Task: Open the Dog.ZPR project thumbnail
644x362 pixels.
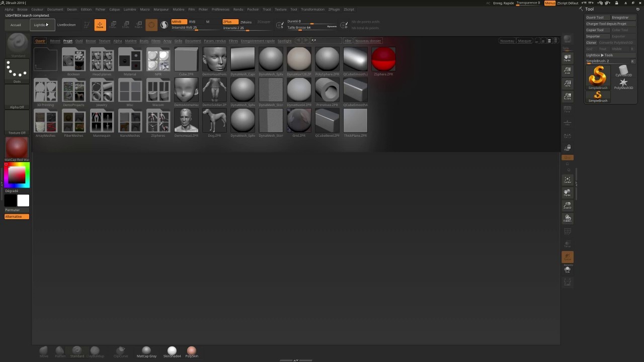Action: 214,123
